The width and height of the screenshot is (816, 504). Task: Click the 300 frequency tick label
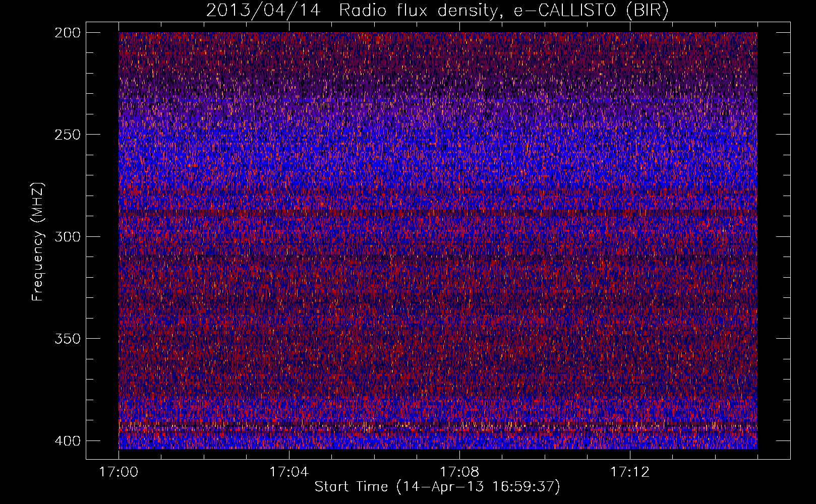67,236
